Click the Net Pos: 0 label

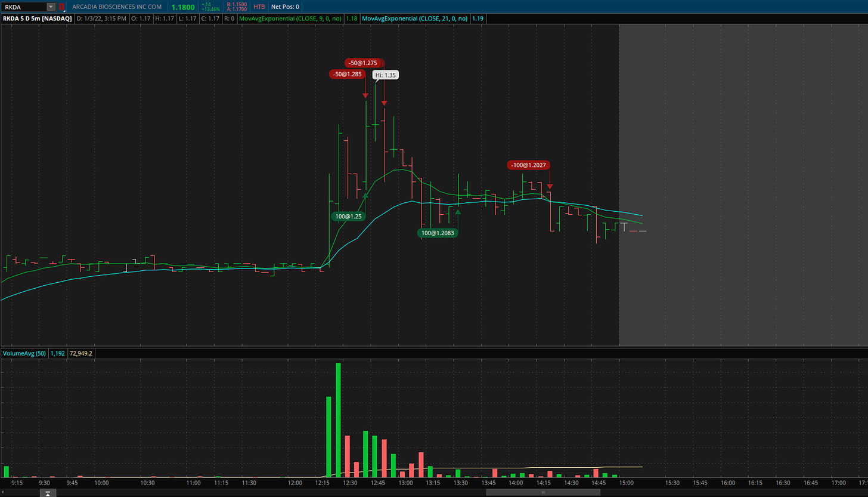click(x=285, y=7)
